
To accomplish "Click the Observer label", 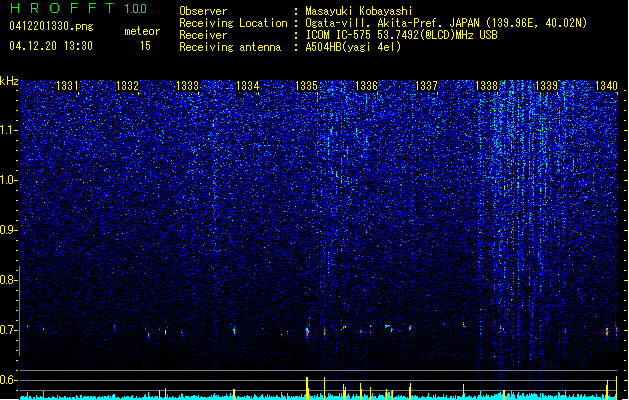I will click(x=203, y=11).
